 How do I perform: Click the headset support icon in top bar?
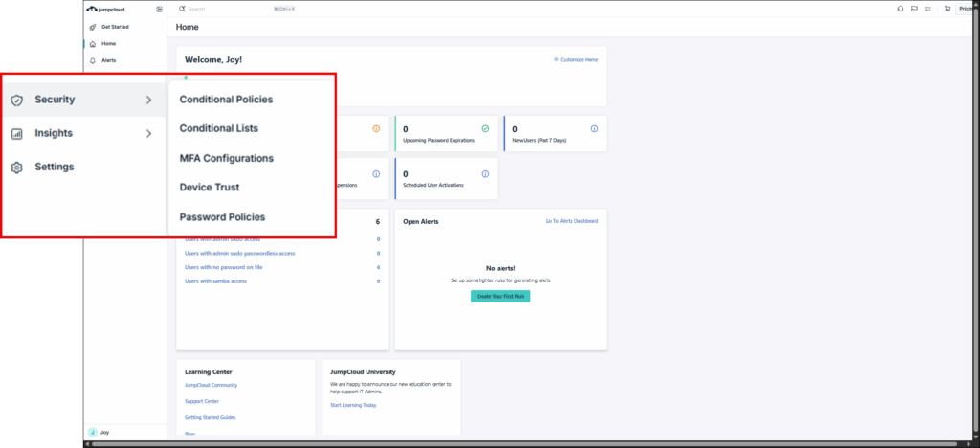pos(900,9)
